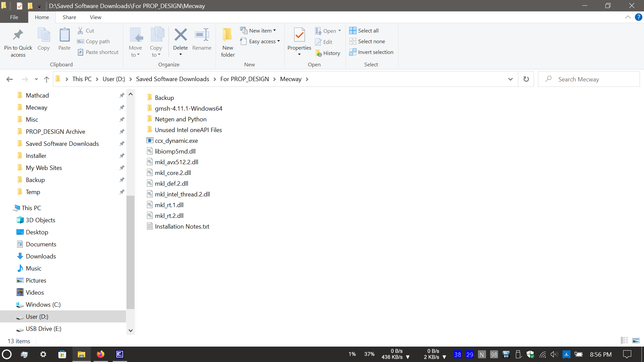The image size is (644, 362).
Task: Create a New folder
Action: 228,42
